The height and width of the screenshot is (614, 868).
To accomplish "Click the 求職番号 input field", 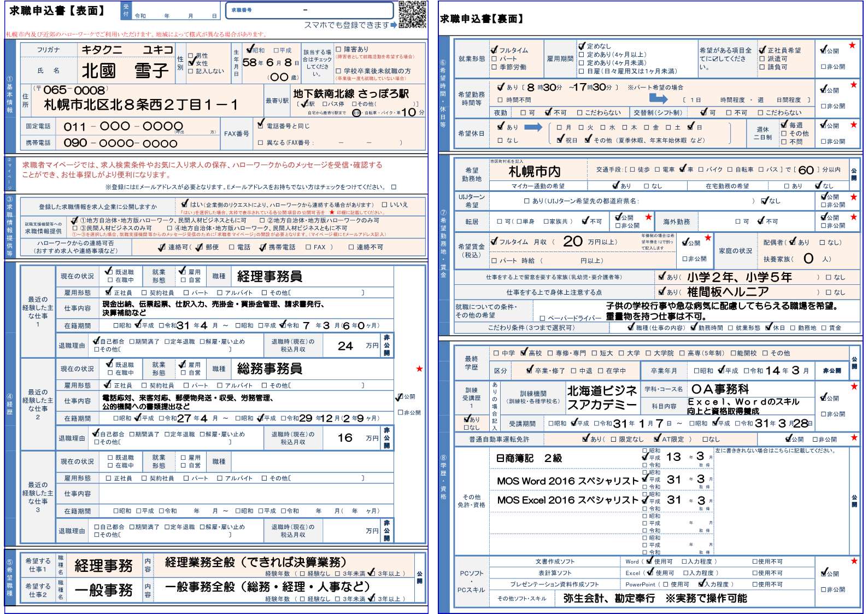I will click(309, 10).
